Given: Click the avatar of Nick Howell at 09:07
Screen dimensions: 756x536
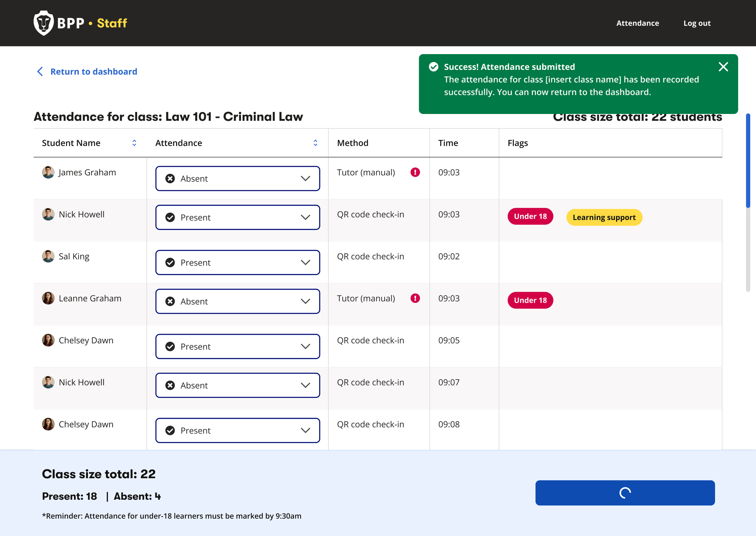Looking at the screenshot, I should click(48, 382).
